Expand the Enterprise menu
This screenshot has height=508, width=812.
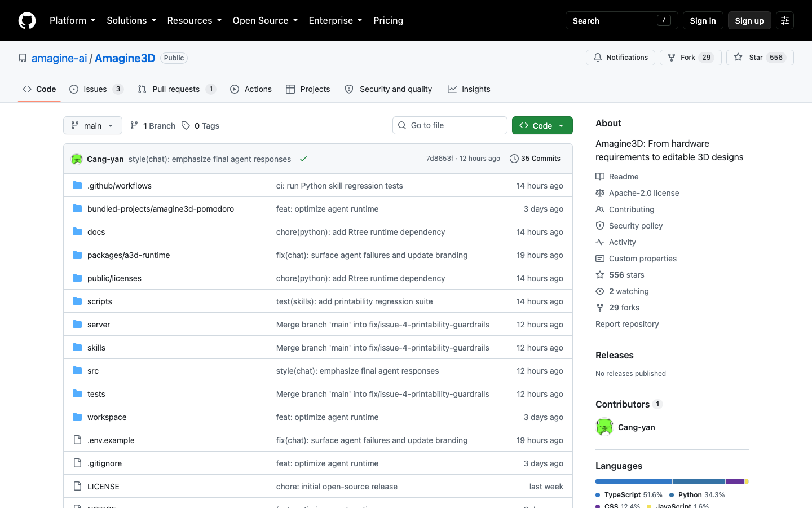(336, 20)
